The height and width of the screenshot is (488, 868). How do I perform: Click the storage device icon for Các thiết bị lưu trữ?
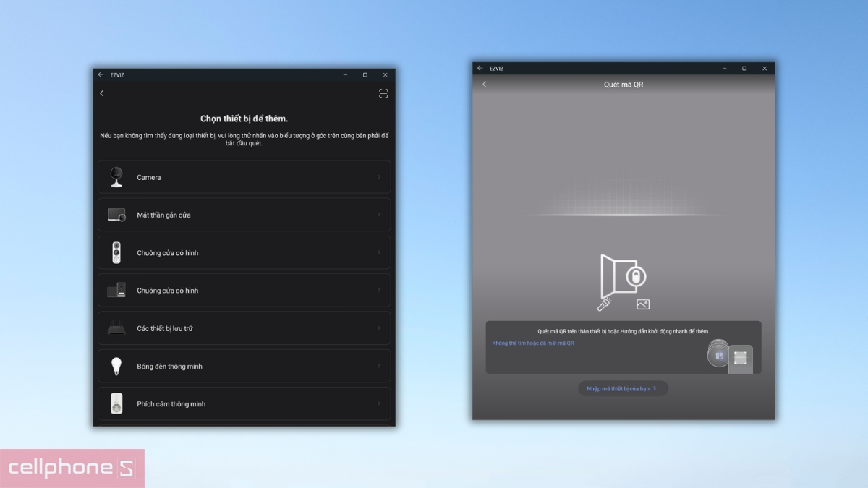pos(116,328)
